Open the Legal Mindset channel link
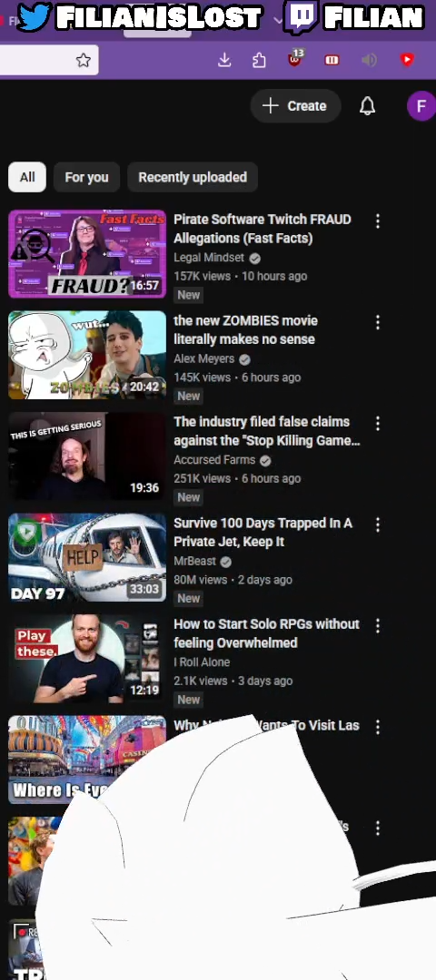Viewport: 436px width, 980px height. [209, 258]
